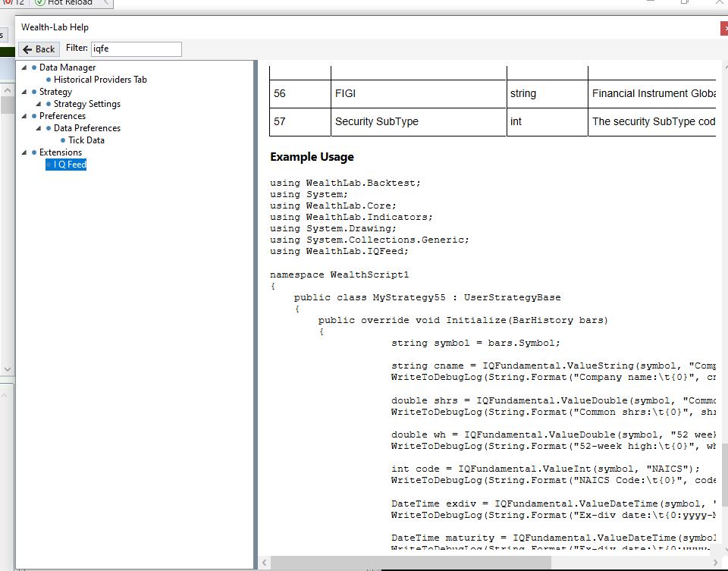This screenshot has height=571, width=728.
Task: Click the 'using System.Collections.Generic;' code line
Action: point(369,240)
